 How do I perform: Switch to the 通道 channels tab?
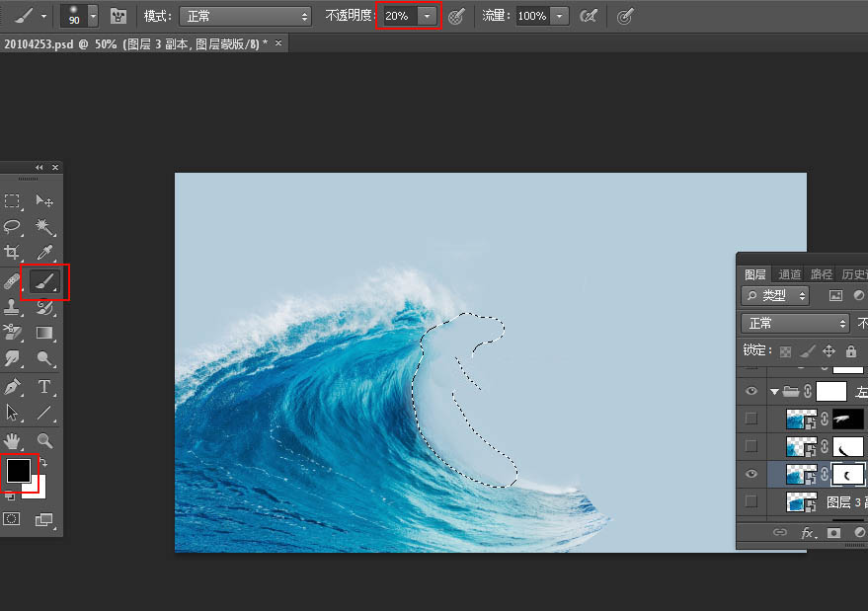[789, 274]
